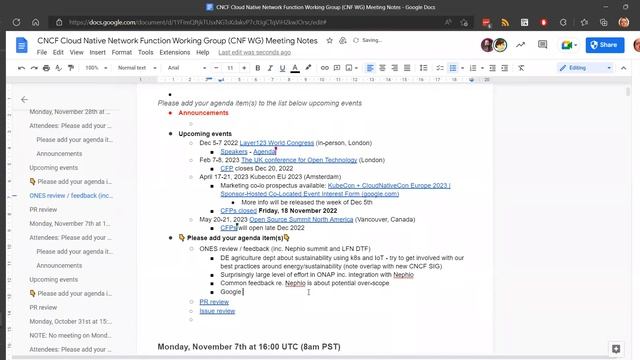Open the Issue review link
Viewport: 640px width, 360px height.
[x=217, y=311]
